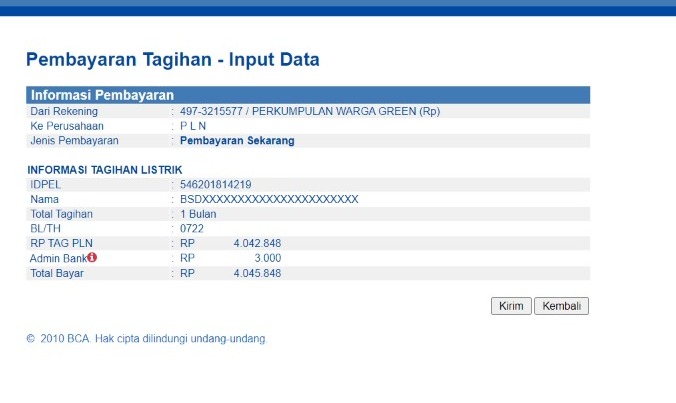Select the Total Bayar amount 4.045.848

click(257, 273)
